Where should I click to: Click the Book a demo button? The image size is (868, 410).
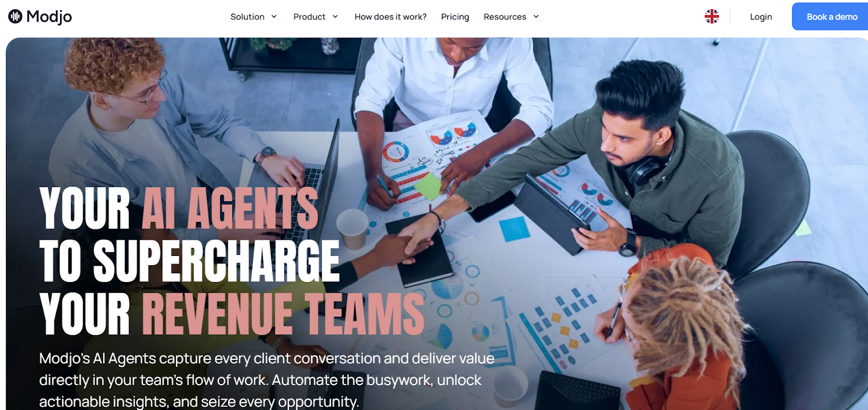[830, 17]
